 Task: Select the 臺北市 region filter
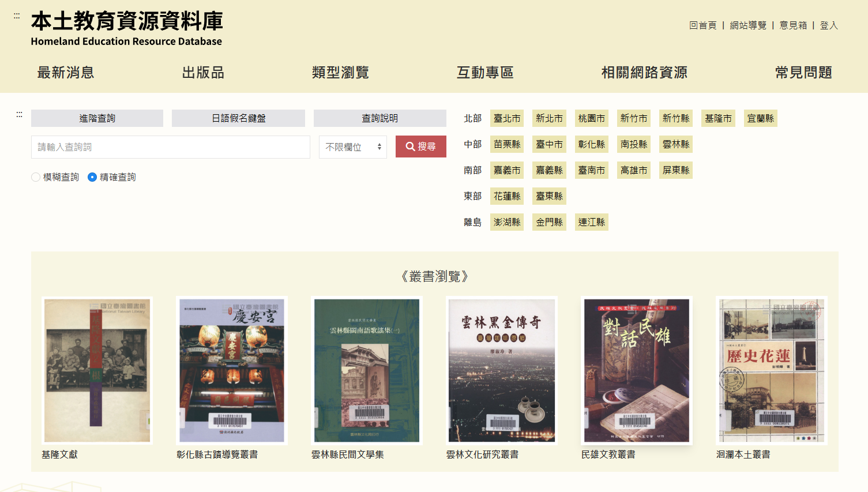(x=507, y=118)
